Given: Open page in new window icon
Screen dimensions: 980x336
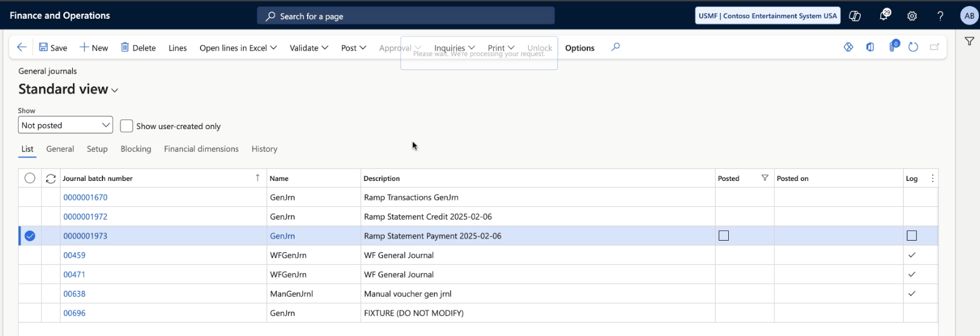Looking at the screenshot, I should coord(935,47).
